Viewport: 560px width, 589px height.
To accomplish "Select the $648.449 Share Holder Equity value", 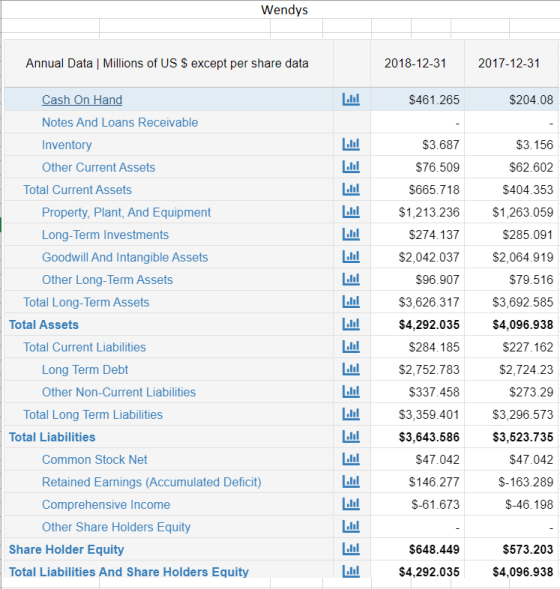I will [417, 549].
